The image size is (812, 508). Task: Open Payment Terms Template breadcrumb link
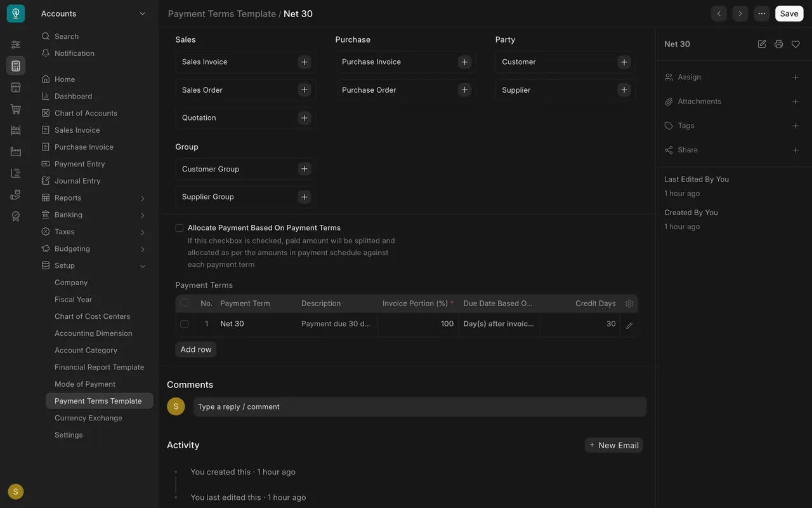222,14
